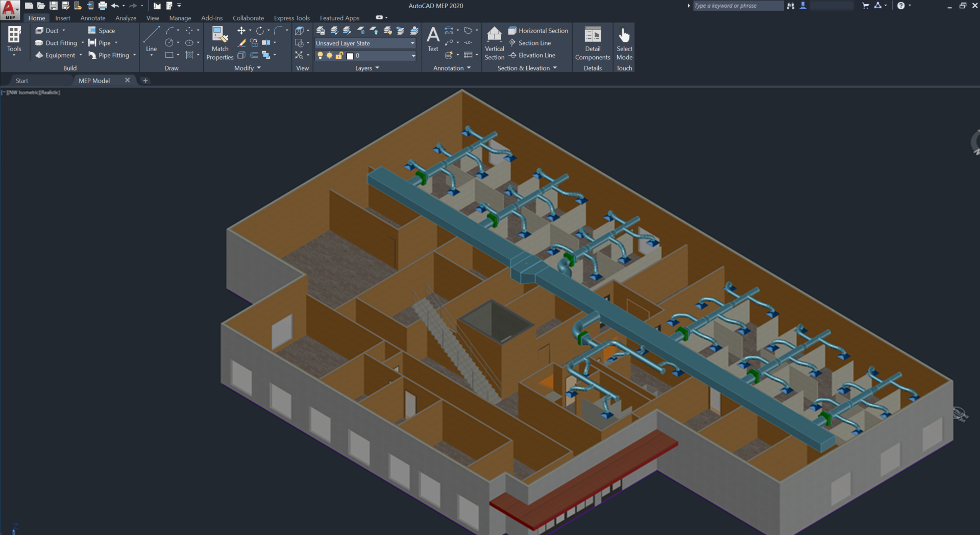This screenshot has height=535, width=980.
Task: Click the keyword search input field
Action: 738,6
